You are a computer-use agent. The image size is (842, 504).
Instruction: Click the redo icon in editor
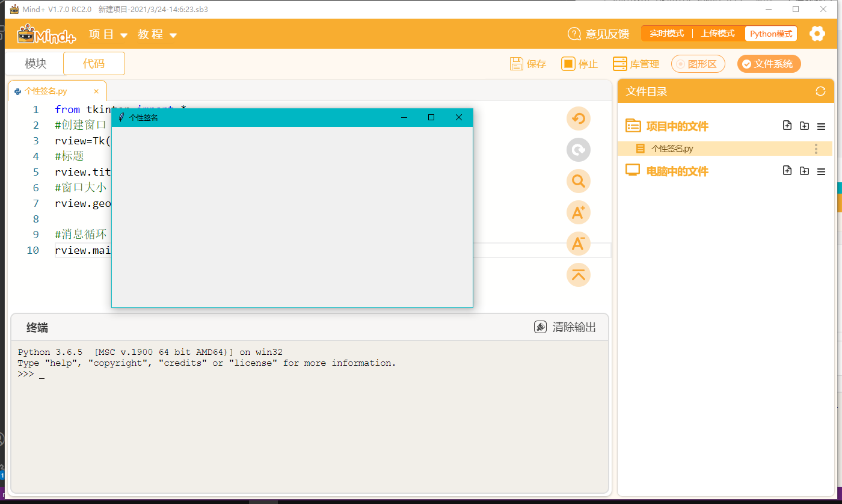click(x=579, y=149)
